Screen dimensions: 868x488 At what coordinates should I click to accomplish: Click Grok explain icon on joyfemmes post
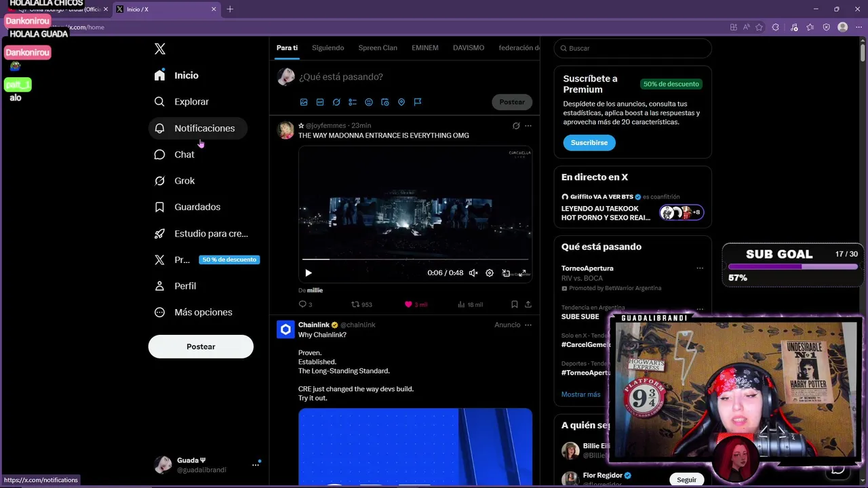(x=516, y=125)
